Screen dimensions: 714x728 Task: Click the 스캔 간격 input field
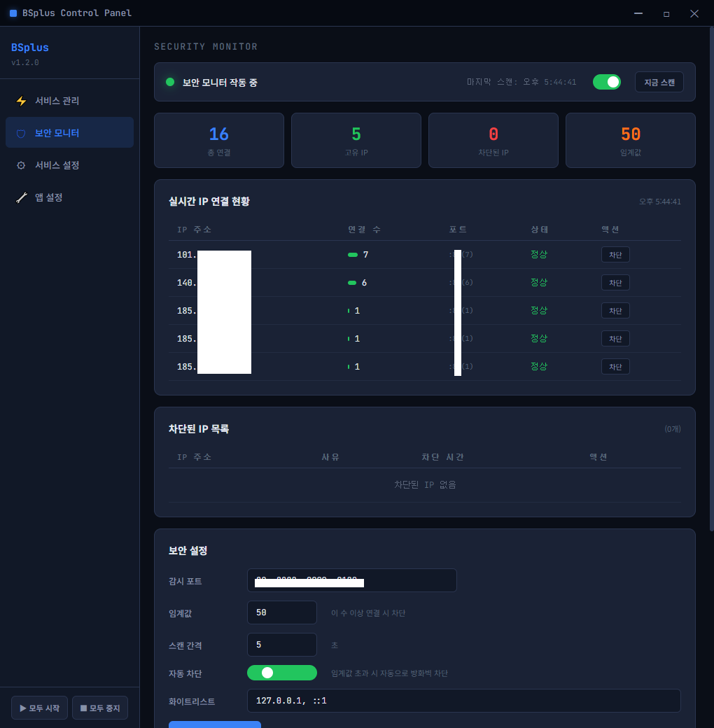pyautogui.click(x=282, y=645)
